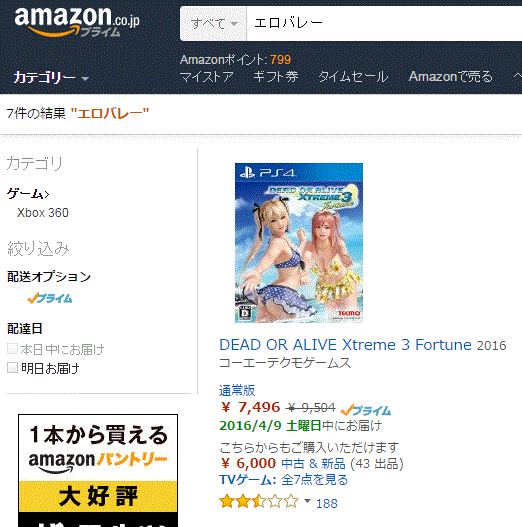Expand the カテゴリー menu dropdown
The width and height of the screenshot is (522, 527).
50,78
